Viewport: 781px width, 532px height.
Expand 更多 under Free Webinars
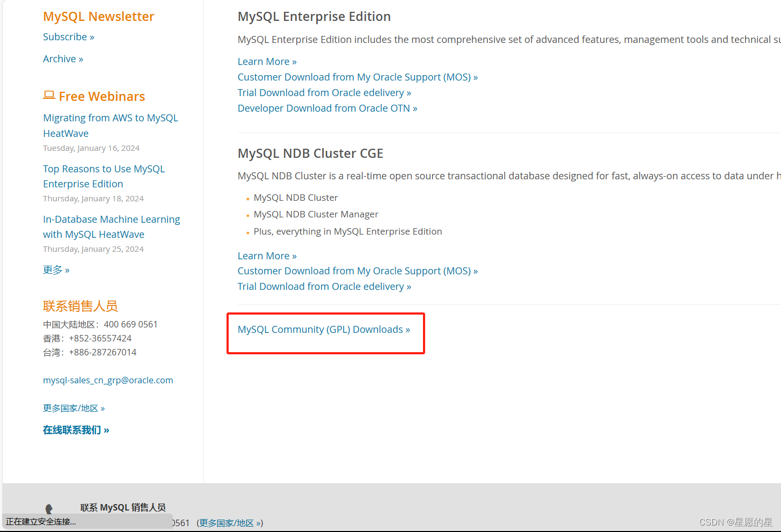click(56, 269)
